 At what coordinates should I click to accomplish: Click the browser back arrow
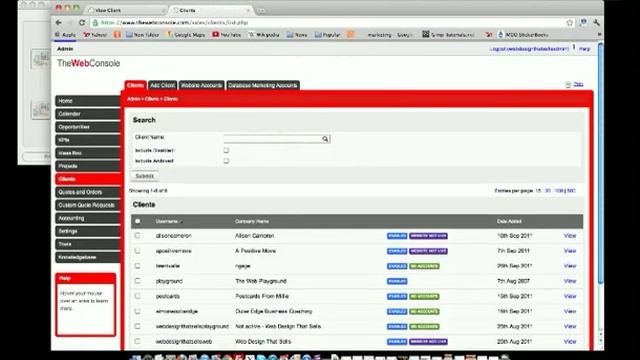59,22
